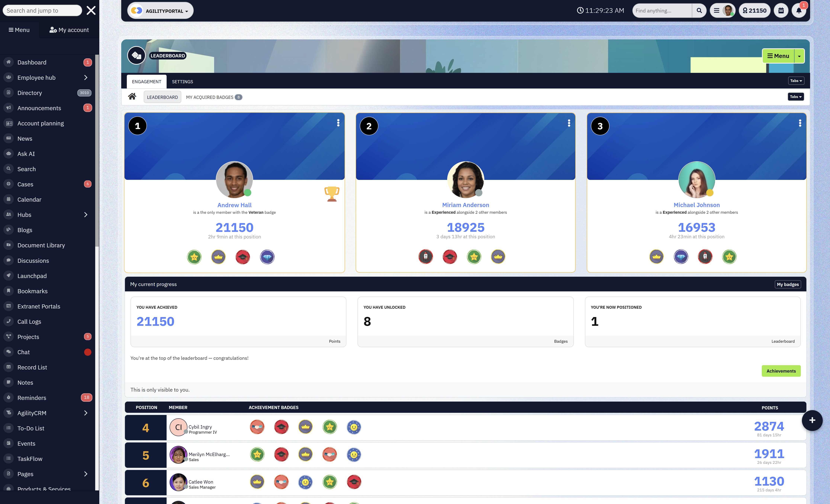Image resolution: width=830 pixels, height=504 pixels.
Task: Click the leaderboard home icon
Action: coord(132,97)
